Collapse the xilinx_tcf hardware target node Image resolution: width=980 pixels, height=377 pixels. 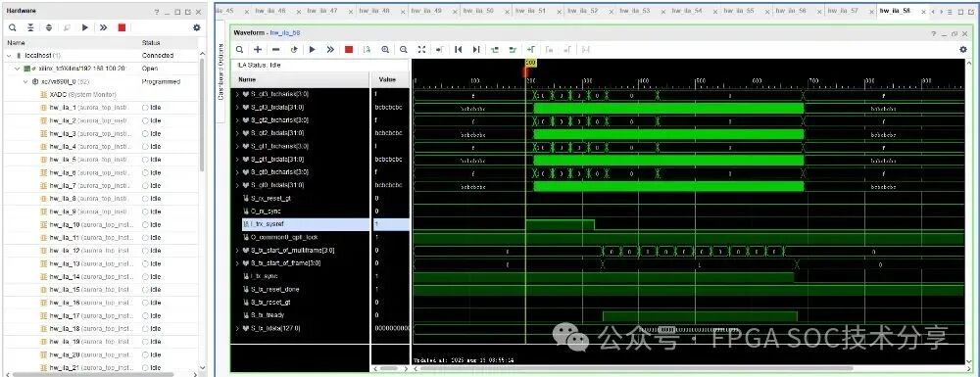coord(18,69)
